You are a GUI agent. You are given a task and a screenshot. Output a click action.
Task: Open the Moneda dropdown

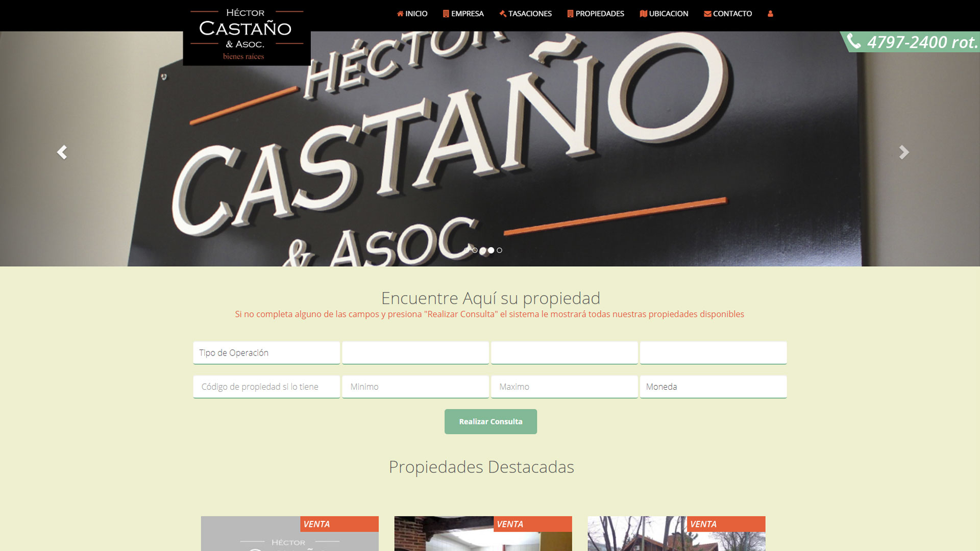tap(713, 387)
